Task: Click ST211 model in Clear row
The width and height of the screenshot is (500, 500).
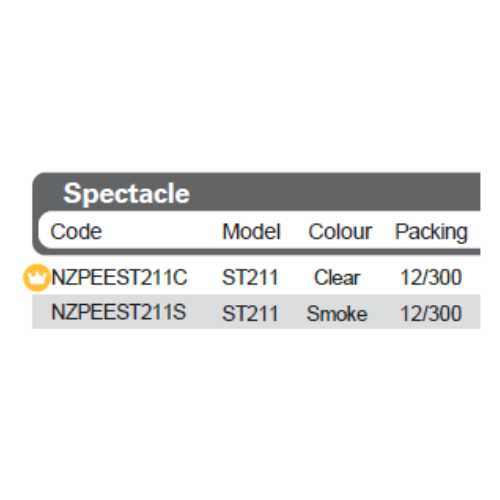Action: [x=250, y=277]
